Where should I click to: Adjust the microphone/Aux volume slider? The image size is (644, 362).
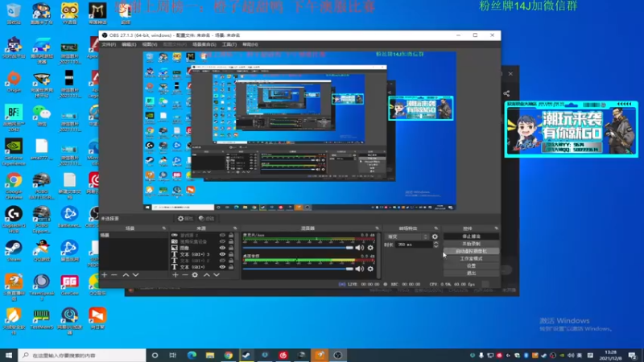point(298,248)
